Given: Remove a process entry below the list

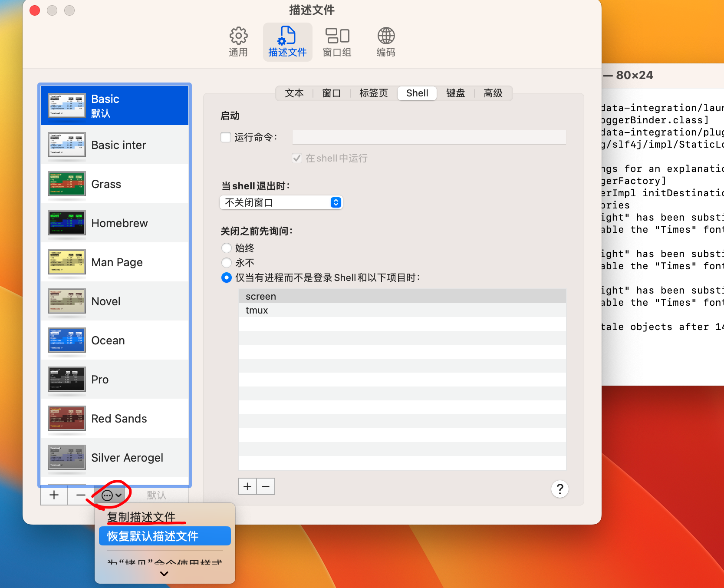Looking at the screenshot, I should [x=266, y=486].
